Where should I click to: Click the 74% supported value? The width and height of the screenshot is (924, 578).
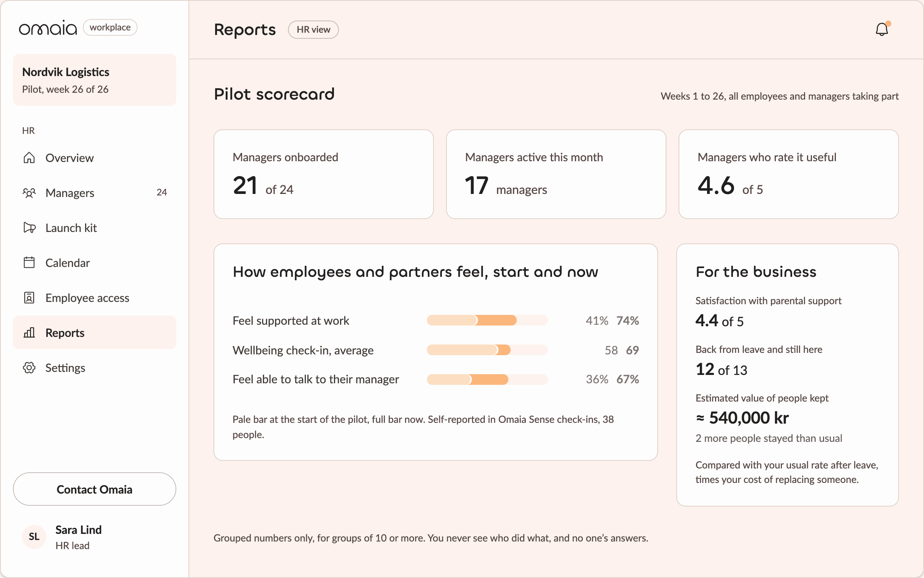[628, 320]
